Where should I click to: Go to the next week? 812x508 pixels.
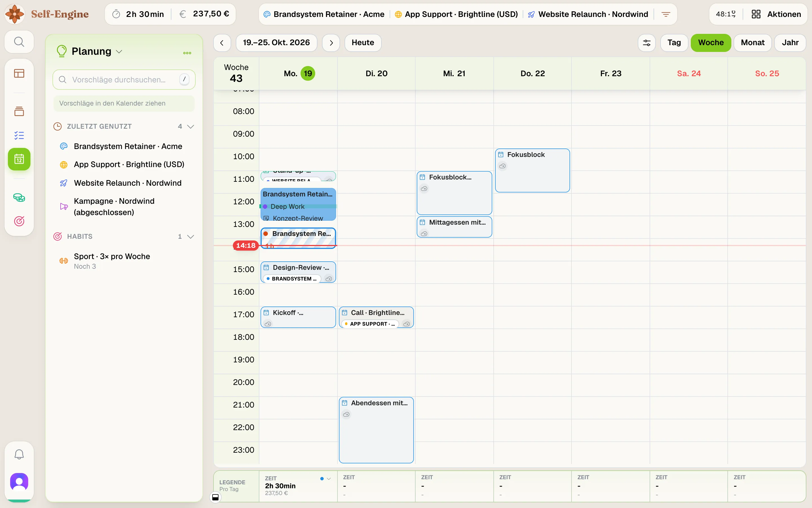coord(331,43)
